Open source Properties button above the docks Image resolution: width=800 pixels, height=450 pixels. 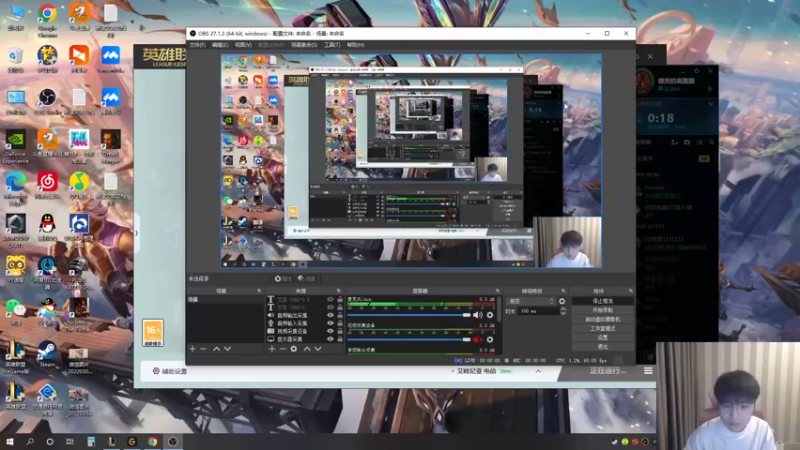(x=283, y=279)
